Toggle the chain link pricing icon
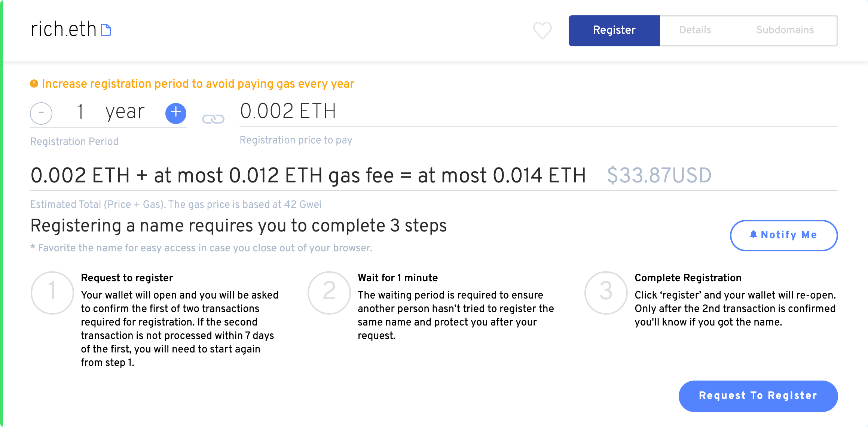The width and height of the screenshot is (868, 427). tap(213, 119)
